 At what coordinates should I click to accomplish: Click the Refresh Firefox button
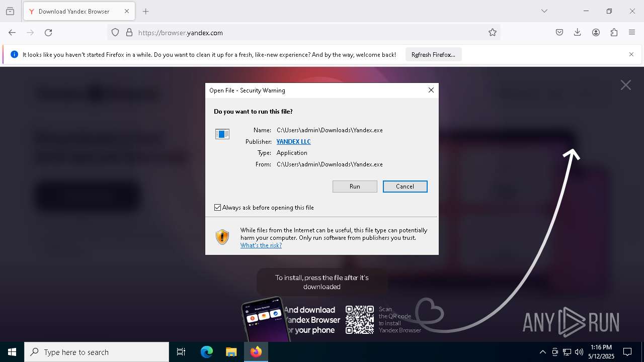433,55
